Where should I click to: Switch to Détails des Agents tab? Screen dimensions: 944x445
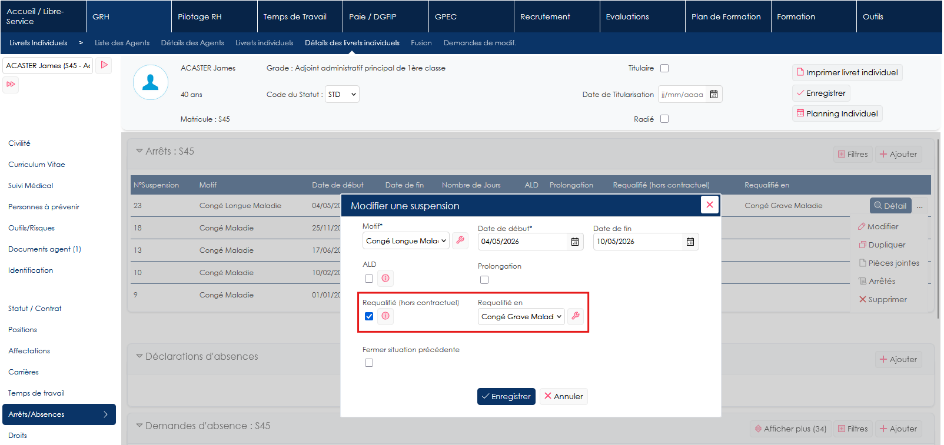[x=193, y=43]
